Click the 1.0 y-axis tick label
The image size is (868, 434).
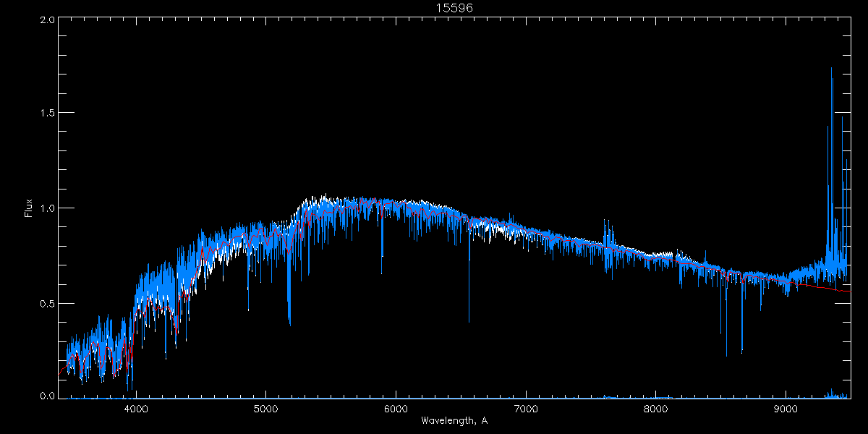46,208
